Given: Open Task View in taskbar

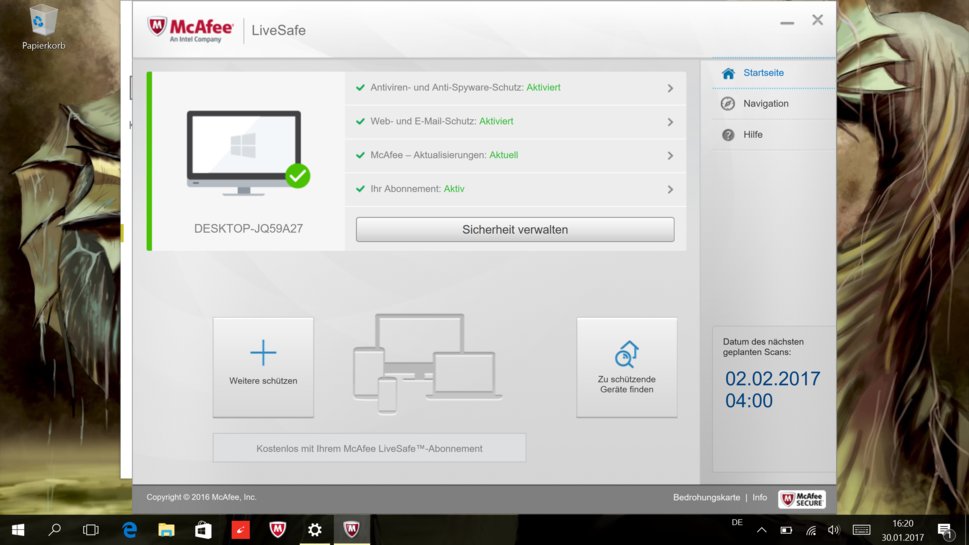Looking at the screenshot, I should pyautogui.click(x=91, y=530).
